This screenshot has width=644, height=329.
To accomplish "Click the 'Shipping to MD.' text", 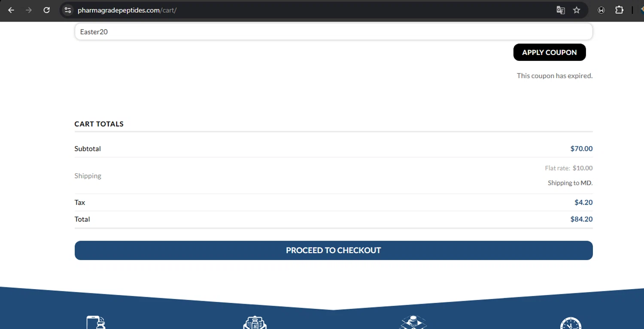I will pos(570,183).
